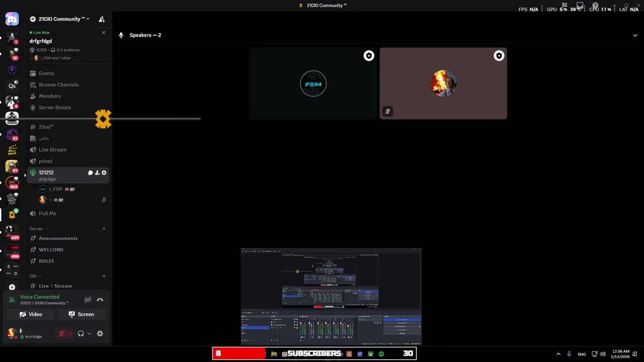Create channel in OXI category
Screen dimensions: 644x362
click(x=104, y=276)
